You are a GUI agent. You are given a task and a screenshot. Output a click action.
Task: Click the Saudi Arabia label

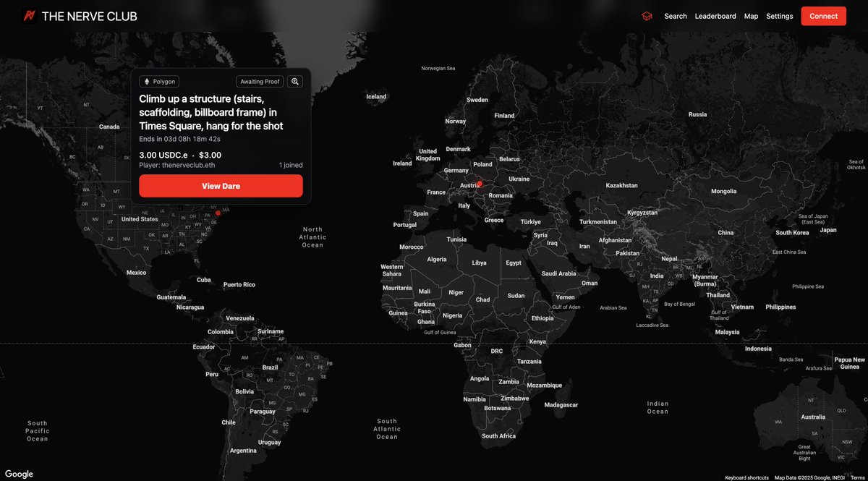click(558, 273)
